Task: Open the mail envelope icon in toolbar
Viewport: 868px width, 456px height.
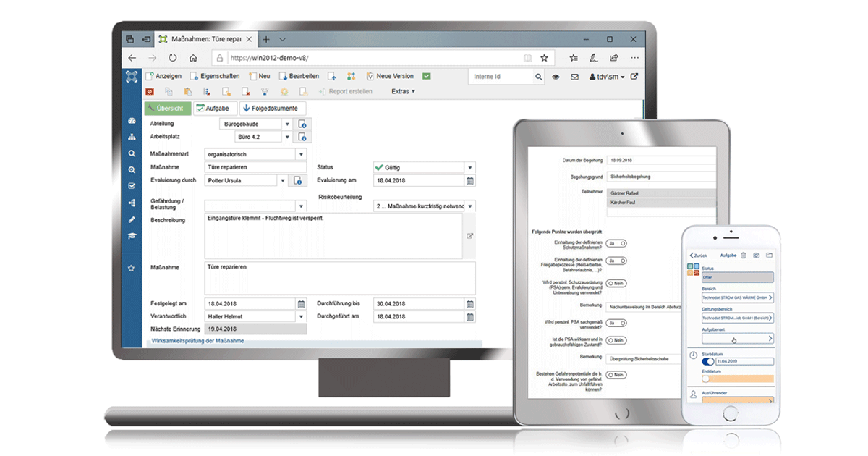Action: pos(574,77)
